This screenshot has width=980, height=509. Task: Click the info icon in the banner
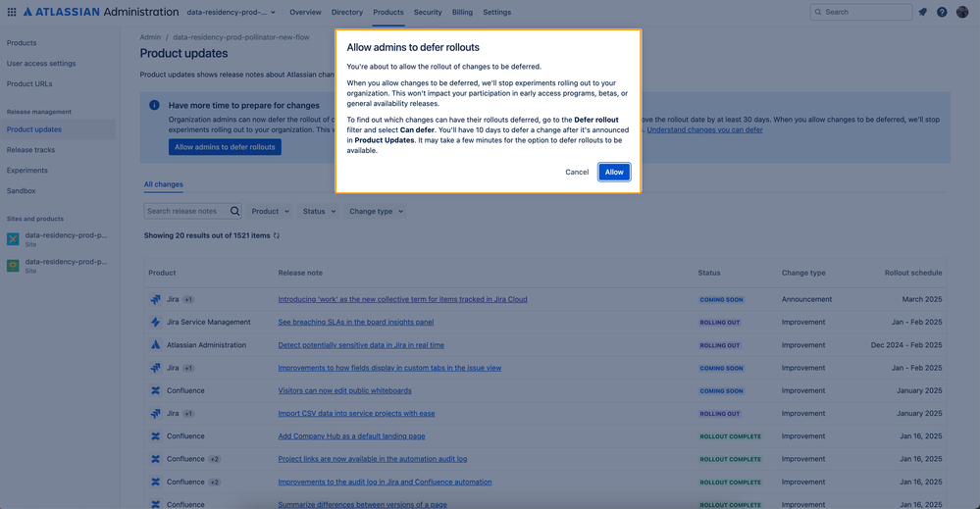(x=154, y=105)
